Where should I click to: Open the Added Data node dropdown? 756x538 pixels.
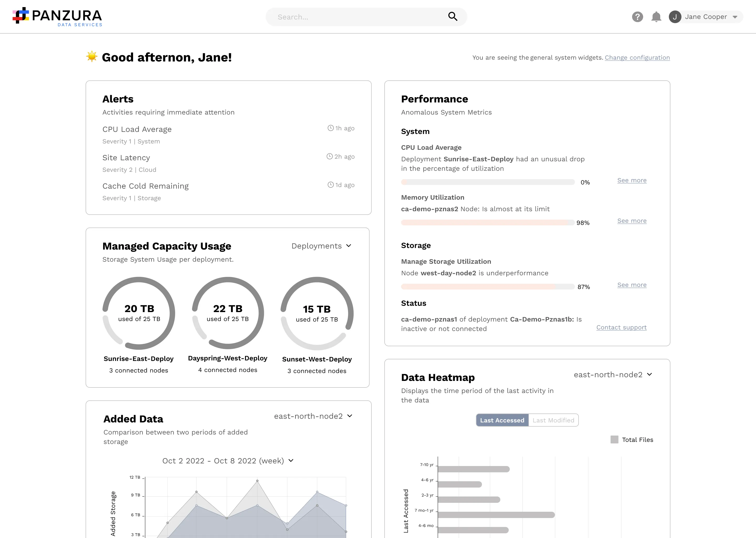313,416
